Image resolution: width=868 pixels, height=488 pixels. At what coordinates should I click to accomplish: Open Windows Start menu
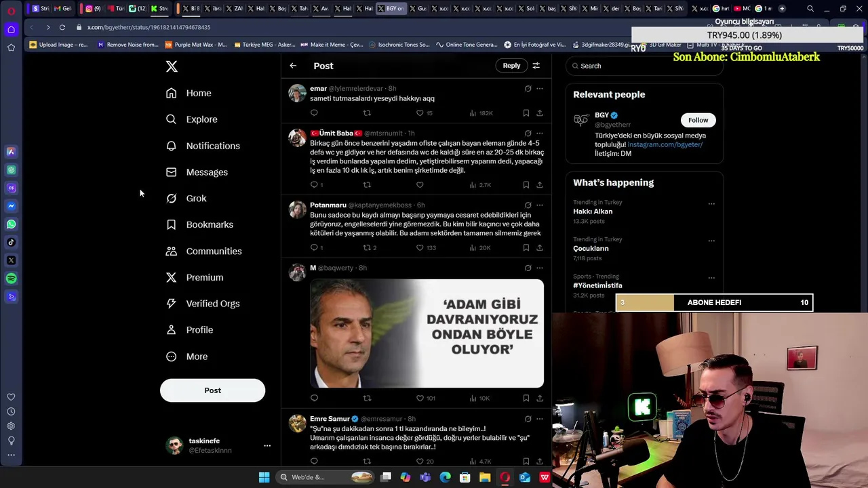click(264, 477)
